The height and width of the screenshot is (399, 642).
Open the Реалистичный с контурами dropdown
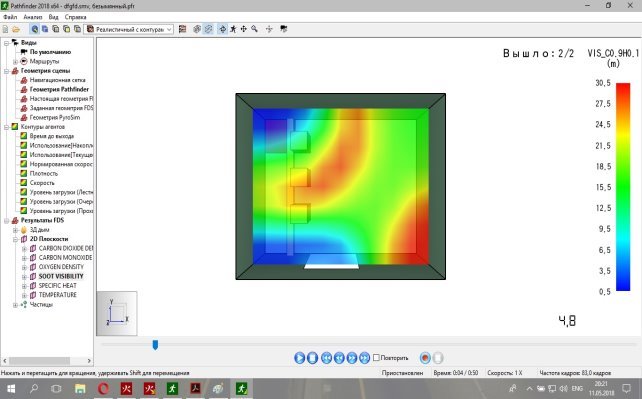(x=129, y=29)
